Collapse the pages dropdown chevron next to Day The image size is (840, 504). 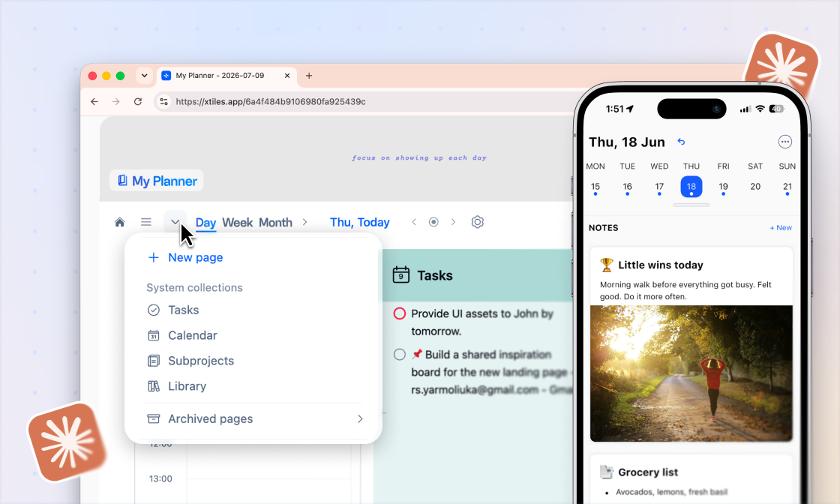[x=175, y=222]
